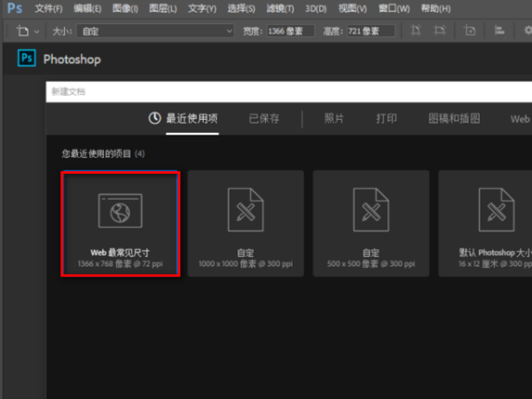The image size is (532, 399).
Task: Select the 自定 1000 x 1000 像素 preset
Action: click(246, 223)
